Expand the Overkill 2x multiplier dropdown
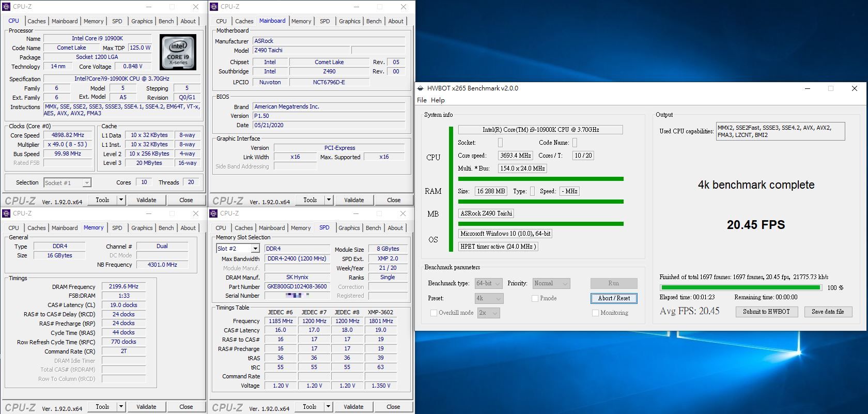The height and width of the screenshot is (414, 868). tap(488, 313)
